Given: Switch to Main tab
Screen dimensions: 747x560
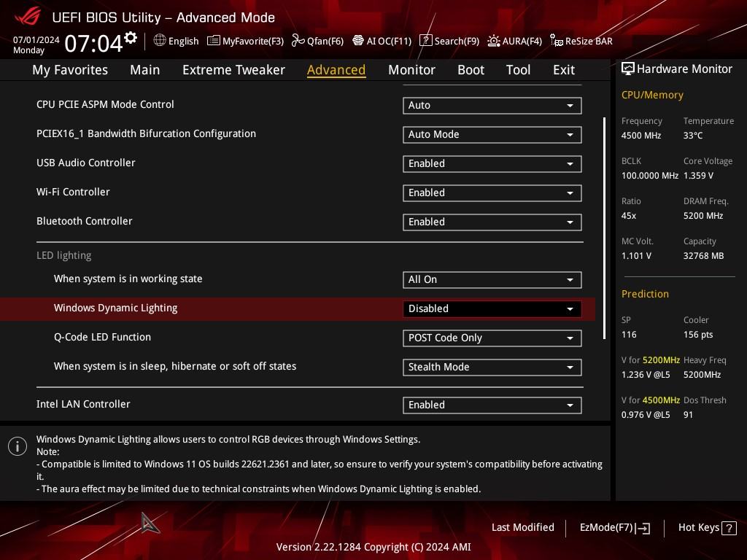Looking at the screenshot, I should pyautogui.click(x=145, y=70).
